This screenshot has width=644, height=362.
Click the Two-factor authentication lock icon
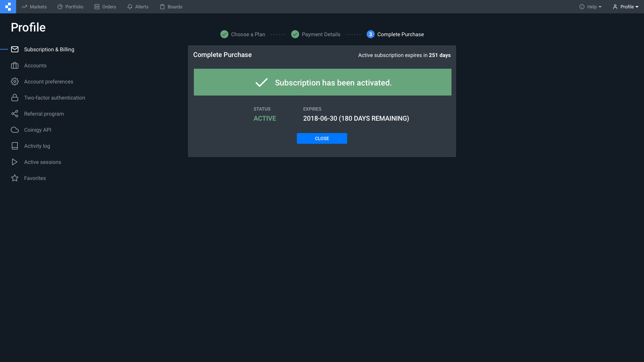click(x=15, y=98)
